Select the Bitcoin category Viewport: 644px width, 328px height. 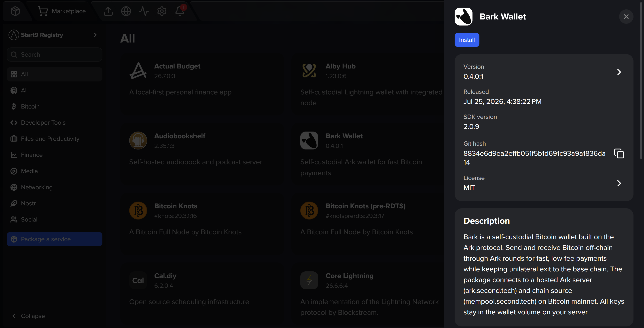(54, 106)
